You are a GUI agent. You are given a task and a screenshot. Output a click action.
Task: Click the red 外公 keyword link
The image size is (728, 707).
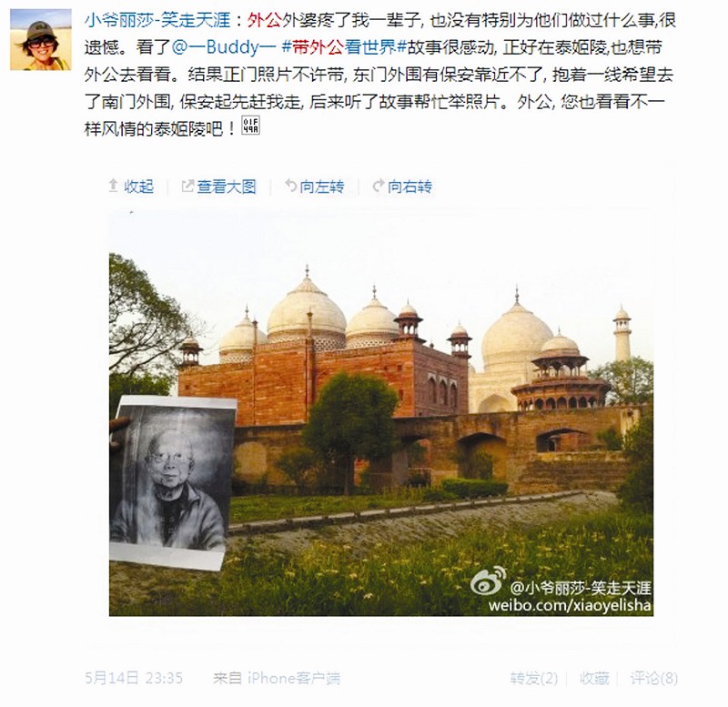tap(264, 20)
